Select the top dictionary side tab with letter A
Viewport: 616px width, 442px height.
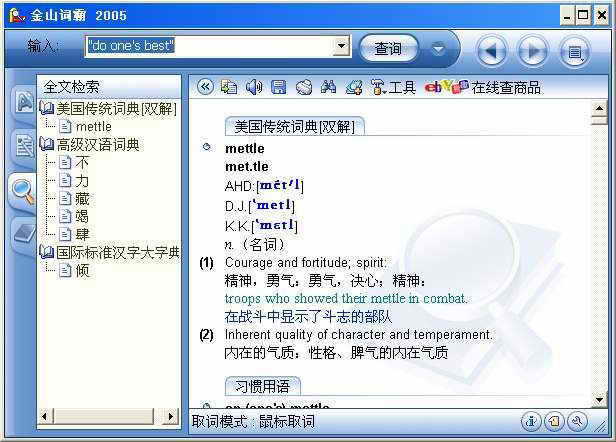point(22,102)
